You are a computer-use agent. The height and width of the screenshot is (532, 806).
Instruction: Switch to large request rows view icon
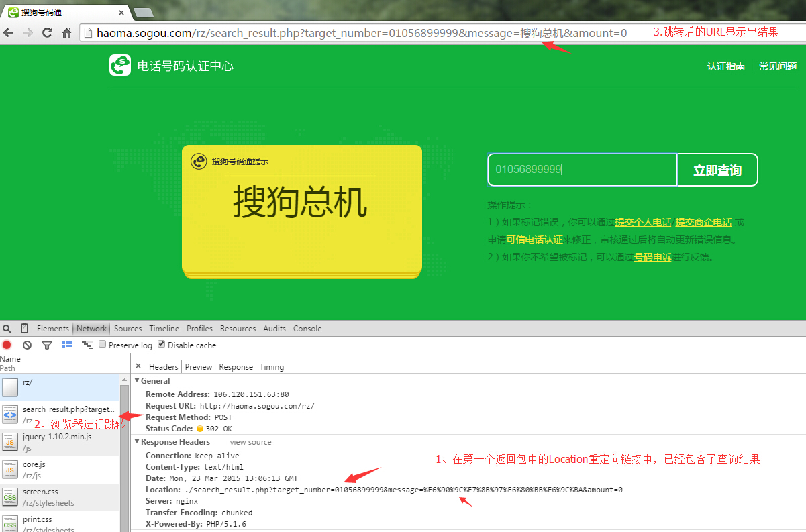tap(67, 345)
